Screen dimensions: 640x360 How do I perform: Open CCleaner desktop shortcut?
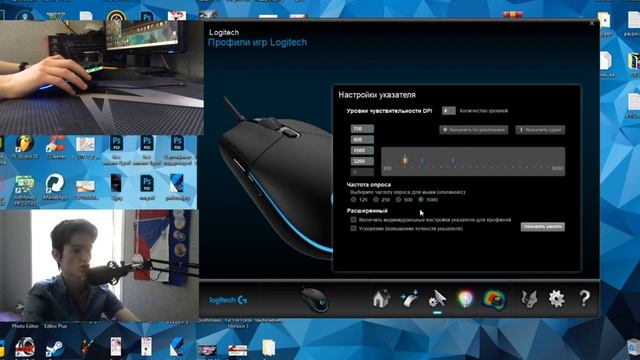pyautogui.click(x=56, y=147)
